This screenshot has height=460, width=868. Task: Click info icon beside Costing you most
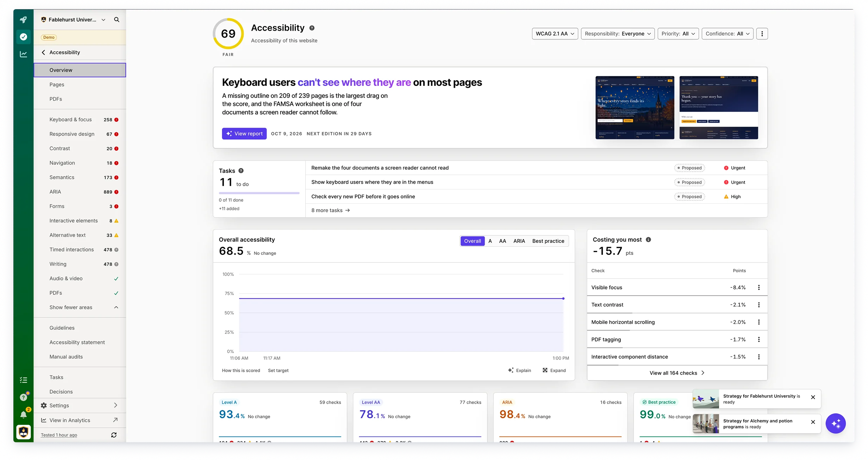point(648,240)
